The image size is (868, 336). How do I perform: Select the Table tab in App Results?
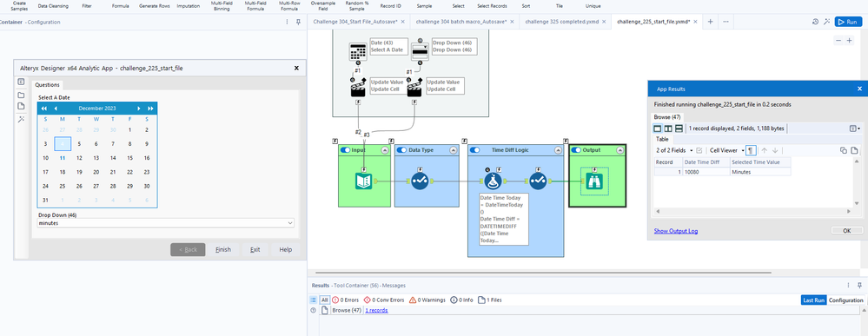[x=663, y=140]
